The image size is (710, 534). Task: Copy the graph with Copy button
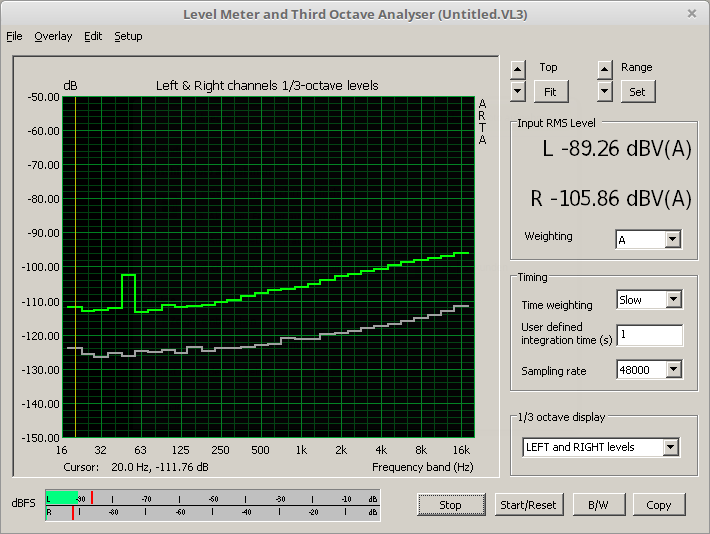point(658,505)
